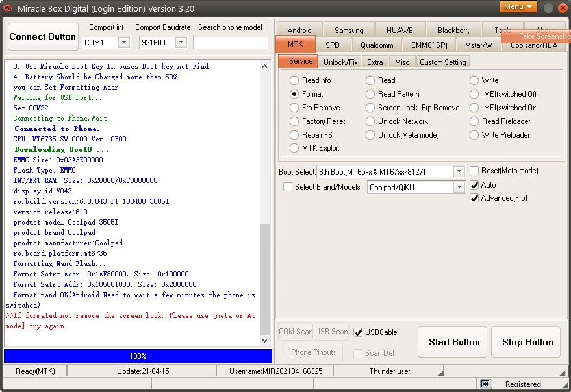The image size is (571, 392).
Task: Open the Custom Setting sub-tab
Action: (x=442, y=62)
